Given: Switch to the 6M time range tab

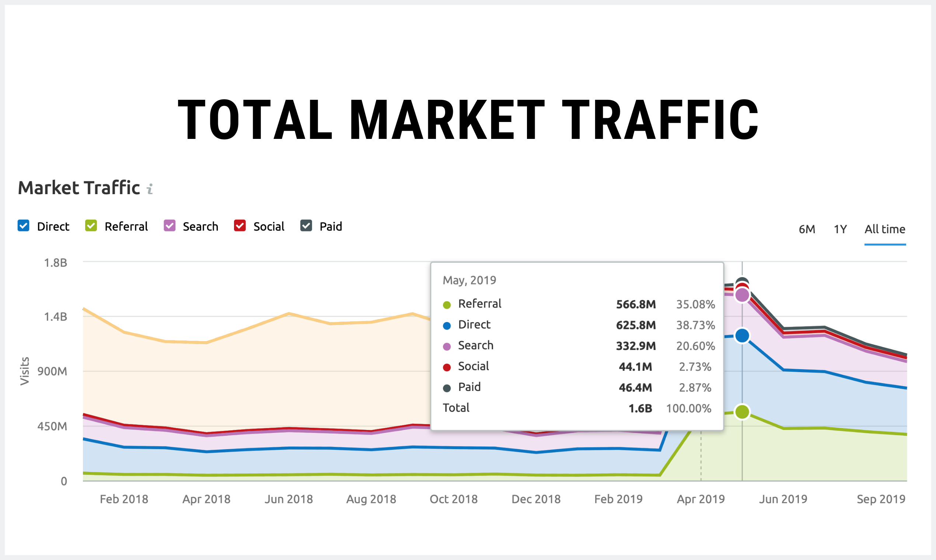Looking at the screenshot, I should (807, 229).
